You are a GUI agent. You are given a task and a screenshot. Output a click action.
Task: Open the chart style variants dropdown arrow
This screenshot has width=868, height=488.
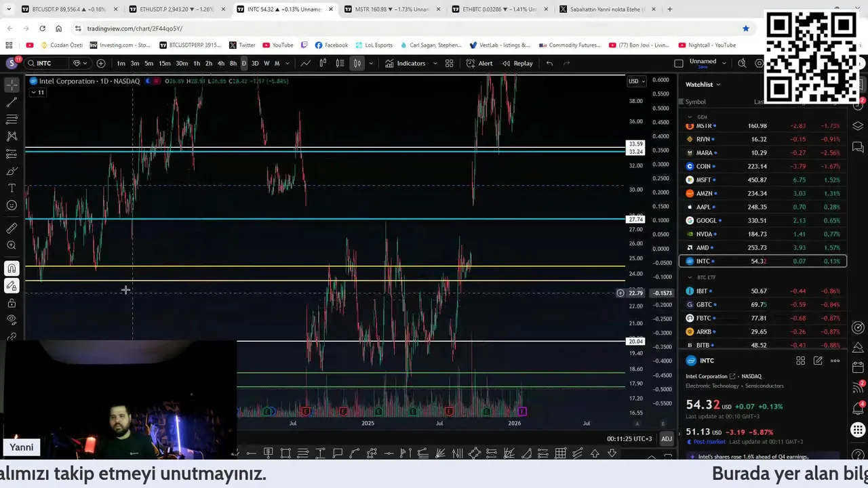pyautogui.click(x=371, y=63)
